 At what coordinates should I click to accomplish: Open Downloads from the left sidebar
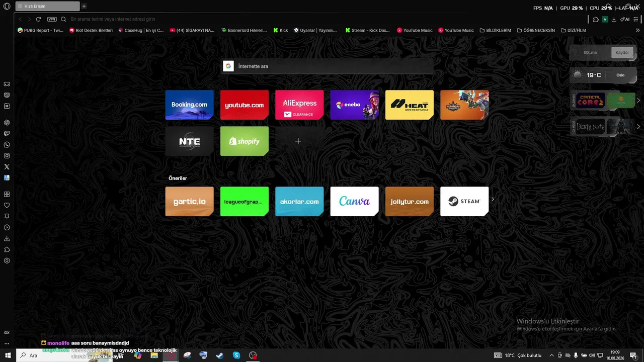coord(7,238)
